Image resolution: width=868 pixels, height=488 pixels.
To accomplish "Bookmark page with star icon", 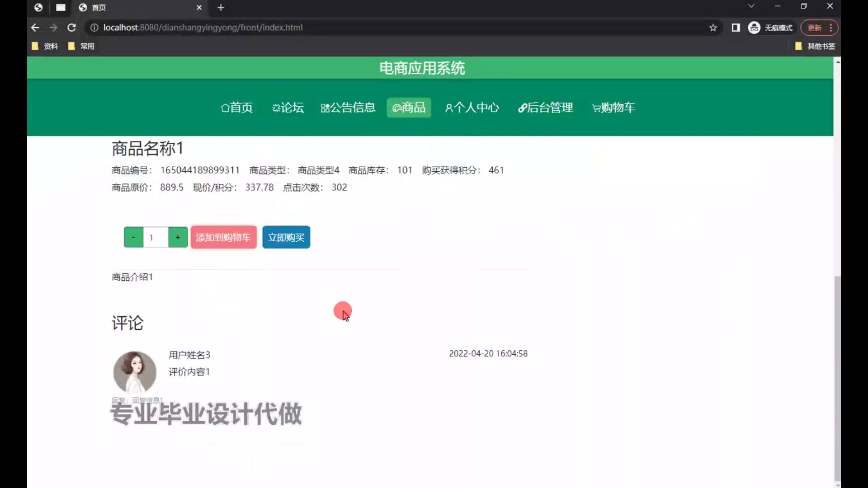I will coord(713,28).
